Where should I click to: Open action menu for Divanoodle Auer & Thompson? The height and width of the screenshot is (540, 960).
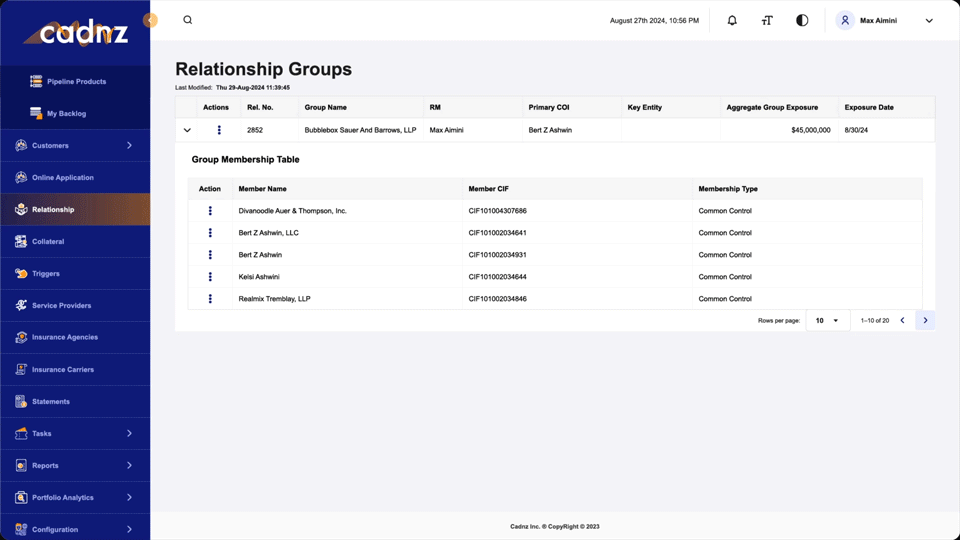(210, 211)
